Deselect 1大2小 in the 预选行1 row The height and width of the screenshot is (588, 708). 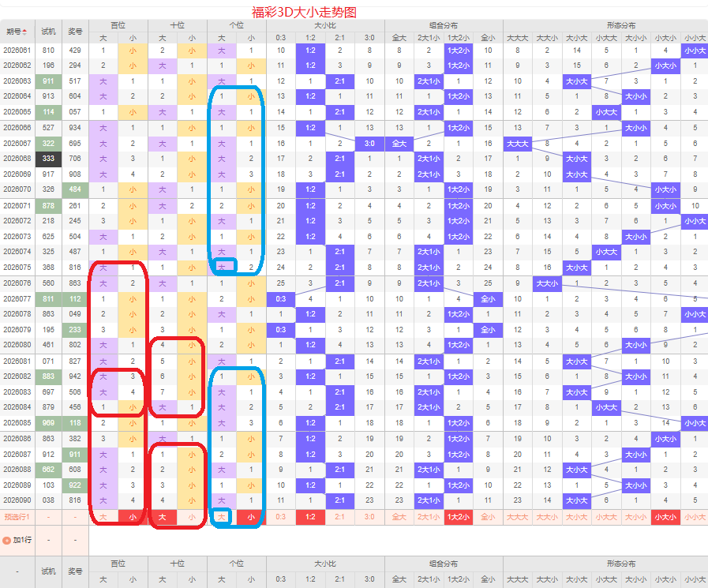459,517
